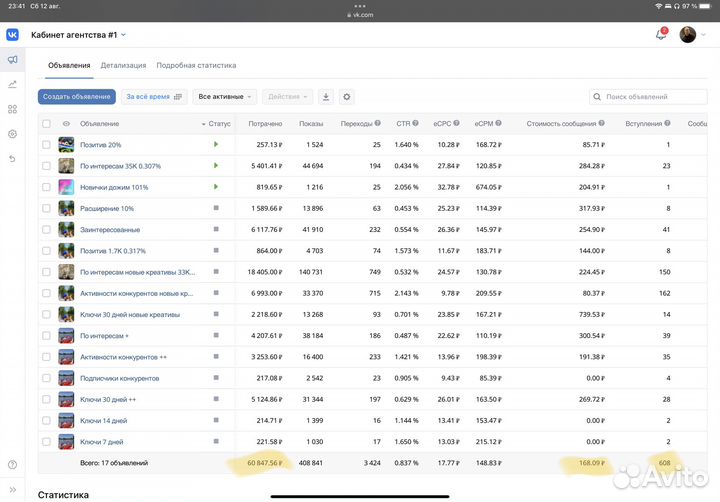Click the sidebar settings gear icon
The image size is (720, 502).
pos(12,134)
